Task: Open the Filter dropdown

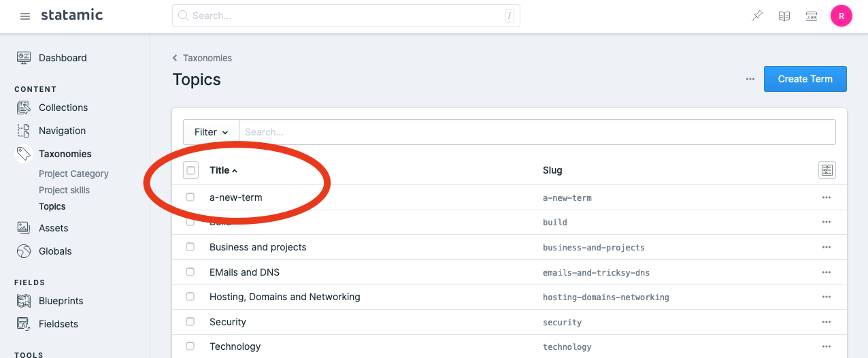Action: (211, 132)
